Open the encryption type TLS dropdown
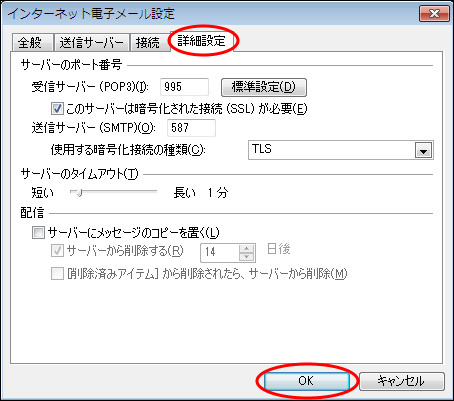 (341, 150)
